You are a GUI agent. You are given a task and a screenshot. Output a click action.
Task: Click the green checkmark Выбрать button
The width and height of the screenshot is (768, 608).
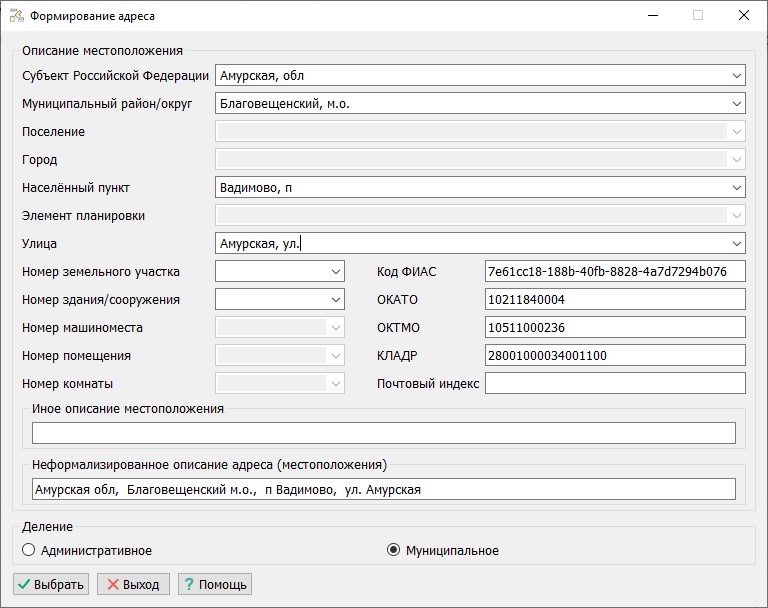pos(51,584)
